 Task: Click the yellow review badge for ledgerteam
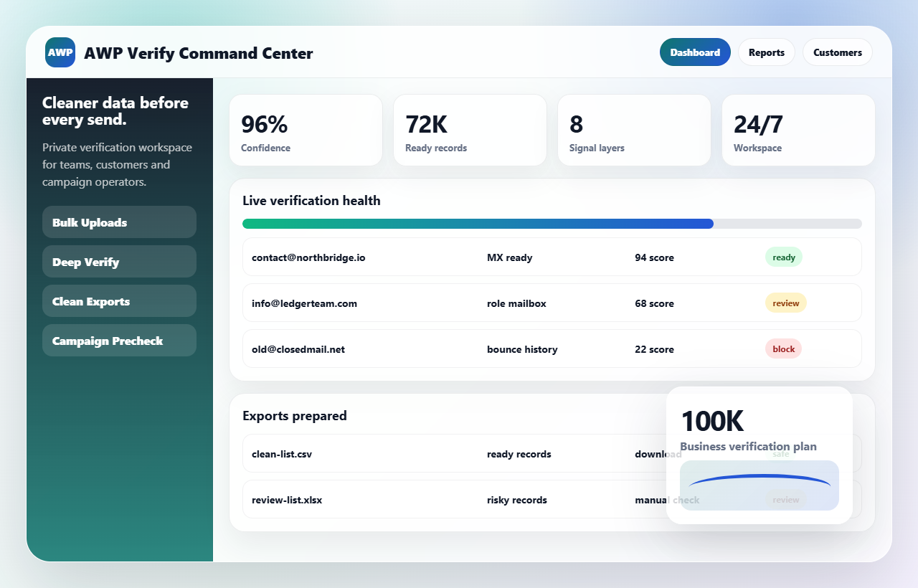click(x=786, y=303)
